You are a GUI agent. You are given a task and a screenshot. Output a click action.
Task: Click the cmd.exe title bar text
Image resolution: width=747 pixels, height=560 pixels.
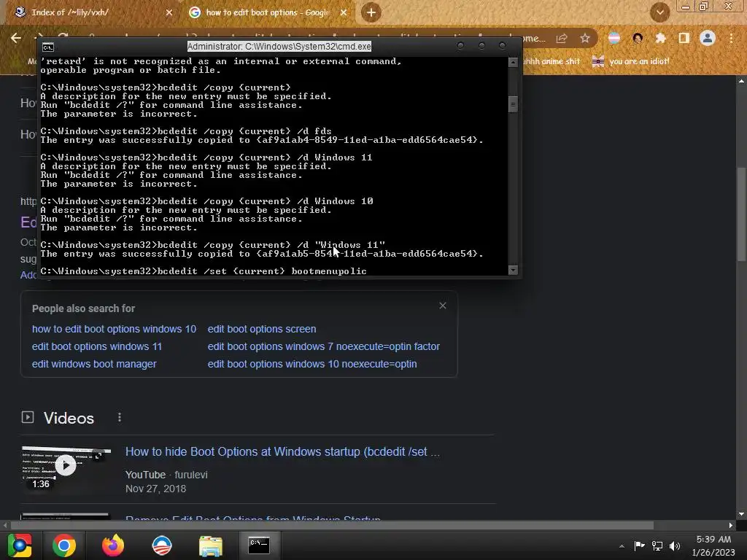click(279, 46)
